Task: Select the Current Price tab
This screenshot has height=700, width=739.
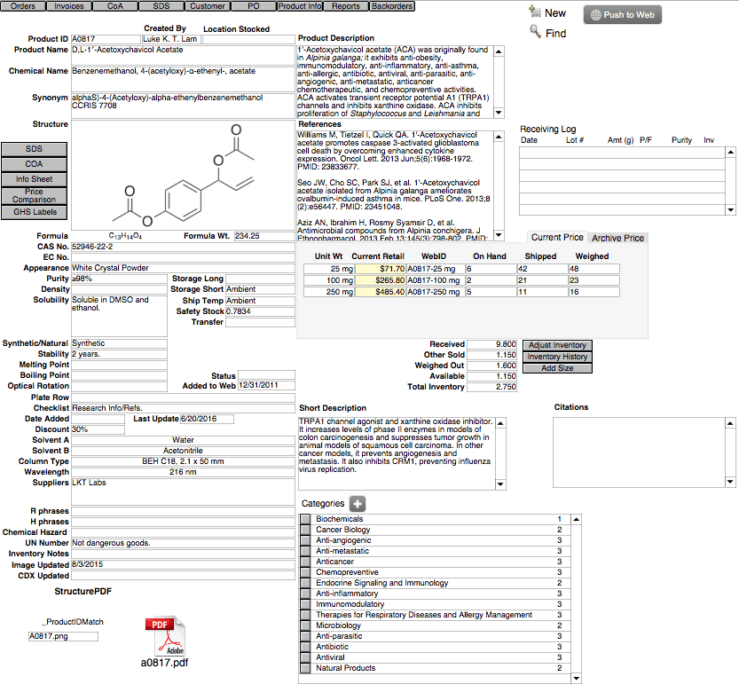Action: [x=557, y=238]
